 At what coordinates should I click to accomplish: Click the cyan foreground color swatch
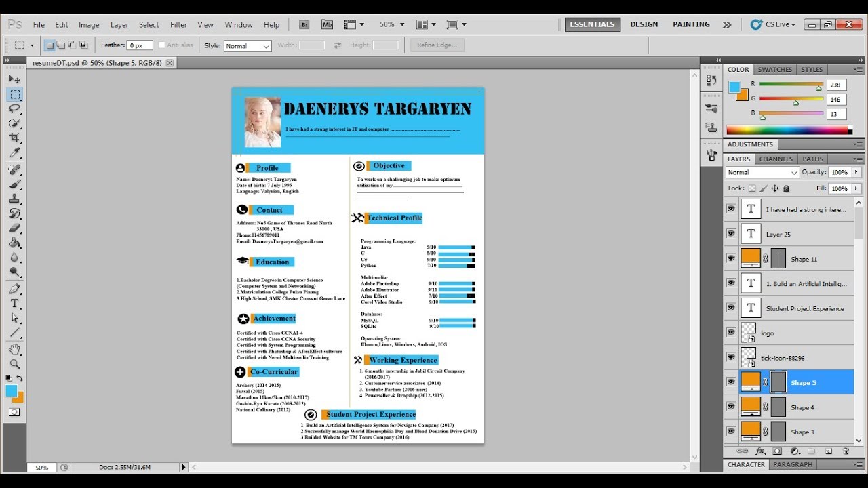(13, 391)
